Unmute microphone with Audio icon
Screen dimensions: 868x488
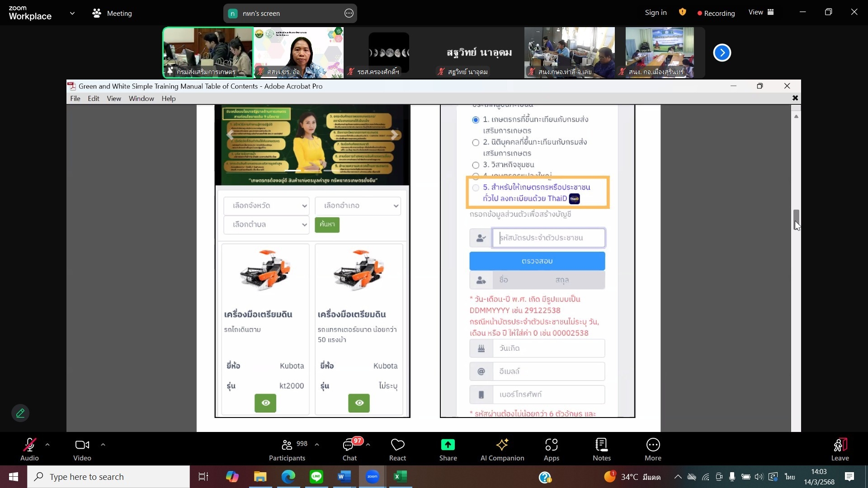point(29,446)
